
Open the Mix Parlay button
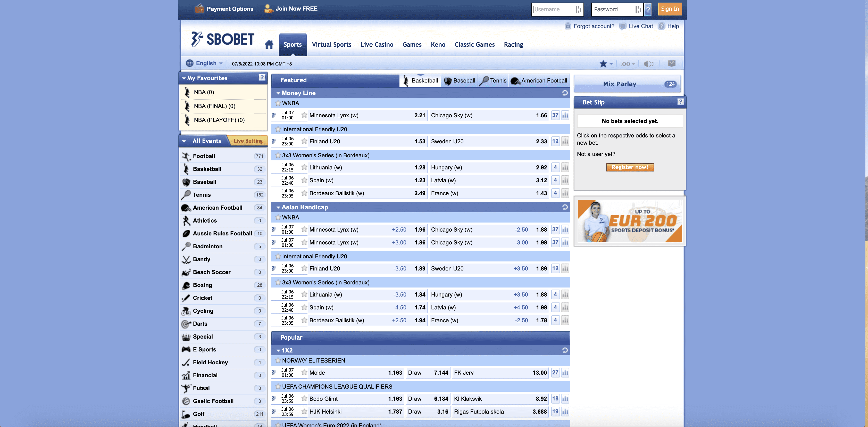(x=627, y=84)
